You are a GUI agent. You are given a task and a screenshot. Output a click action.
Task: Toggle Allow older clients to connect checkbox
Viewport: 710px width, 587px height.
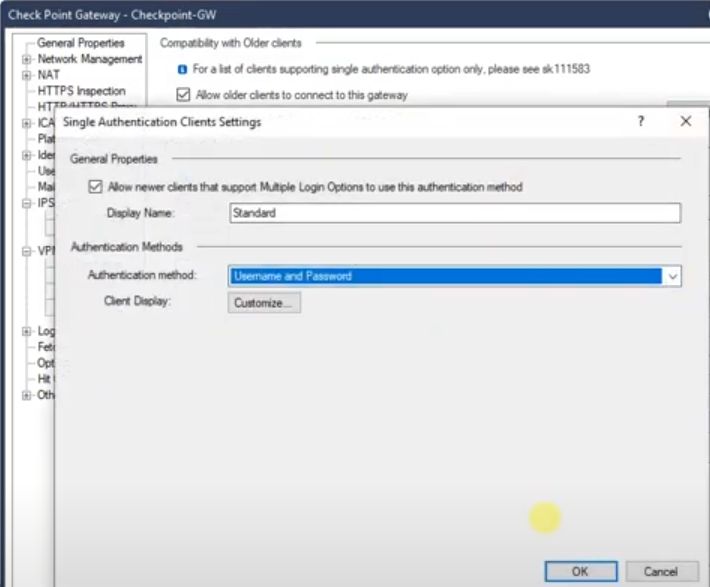tap(183, 95)
